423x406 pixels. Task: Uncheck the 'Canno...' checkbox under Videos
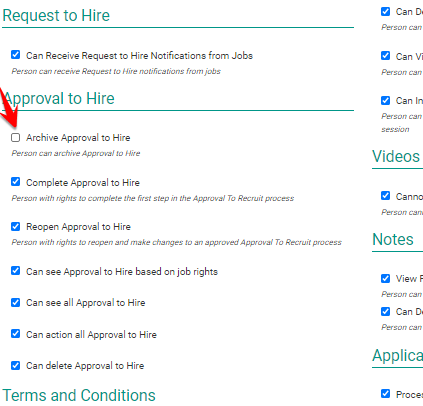pyautogui.click(x=385, y=196)
